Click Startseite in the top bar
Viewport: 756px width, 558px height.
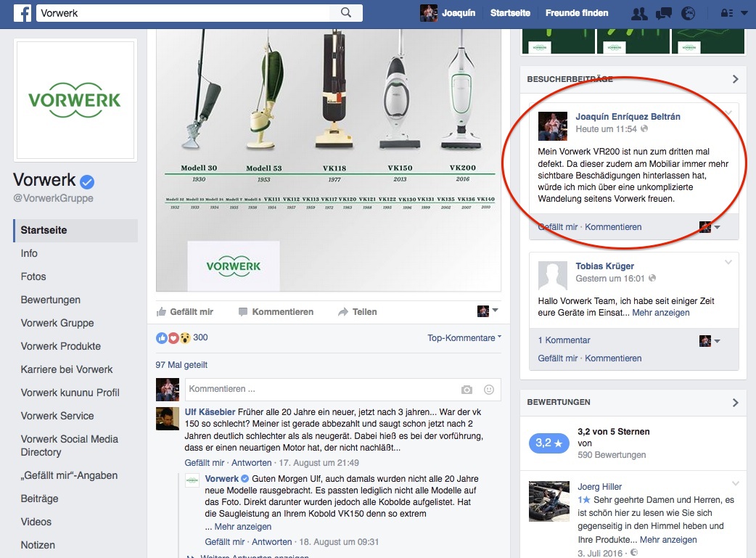[x=510, y=13]
